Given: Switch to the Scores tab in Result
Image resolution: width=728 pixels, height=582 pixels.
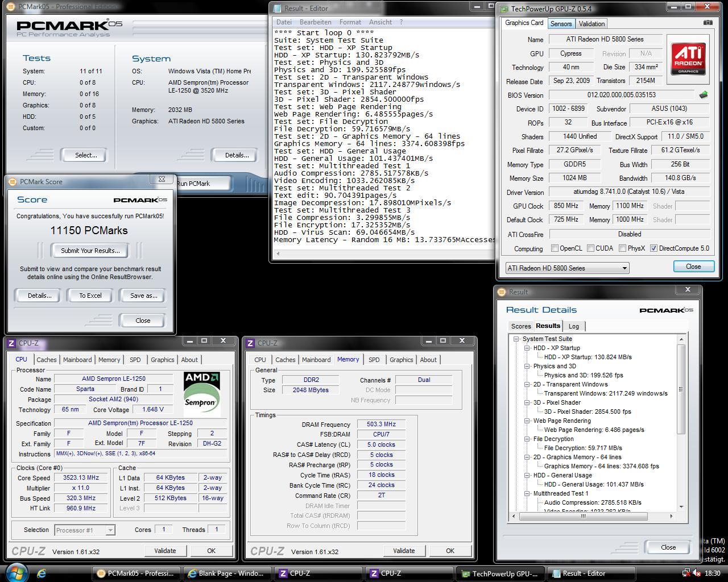Looking at the screenshot, I should pyautogui.click(x=521, y=326).
